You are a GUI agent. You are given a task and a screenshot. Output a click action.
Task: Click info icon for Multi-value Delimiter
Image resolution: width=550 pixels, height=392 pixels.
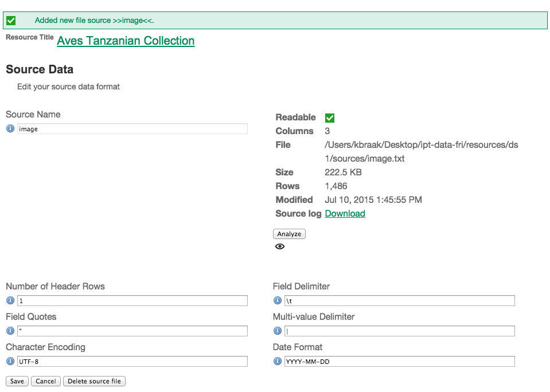tap(278, 331)
